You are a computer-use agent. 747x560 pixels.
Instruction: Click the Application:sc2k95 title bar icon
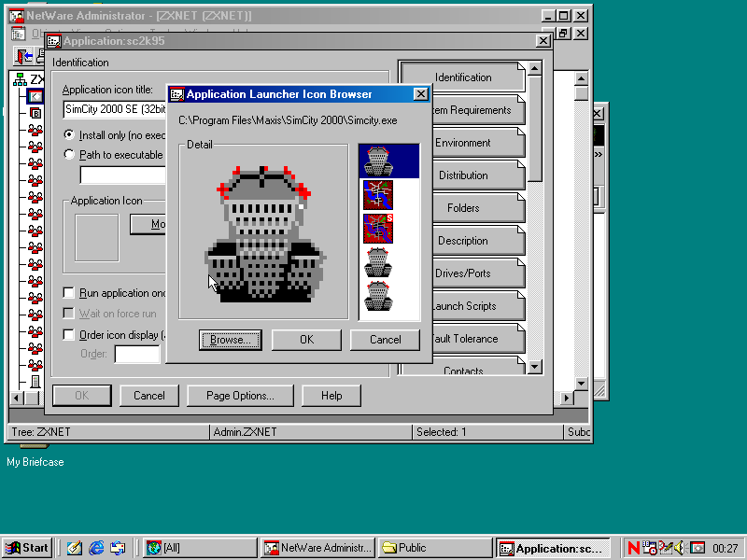(x=54, y=41)
